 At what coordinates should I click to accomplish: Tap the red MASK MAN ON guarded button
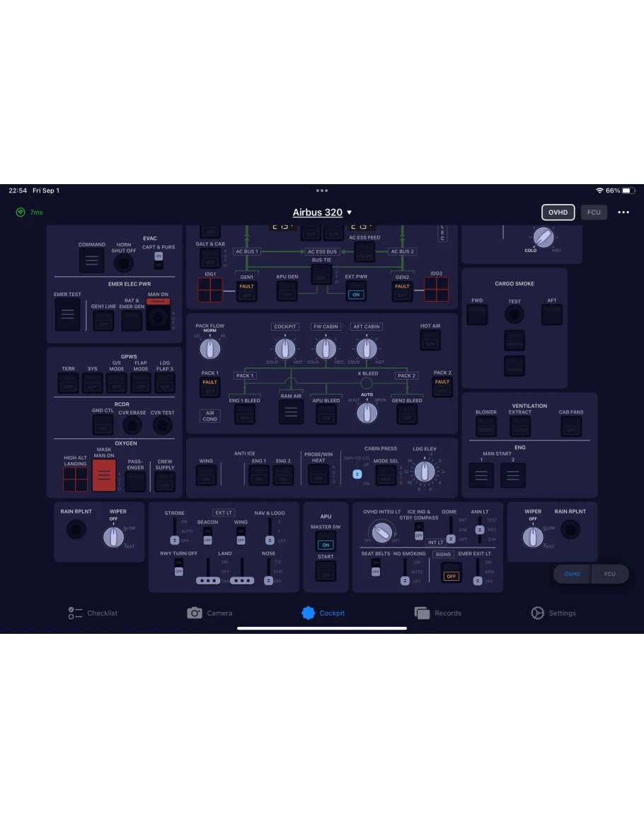click(104, 475)
